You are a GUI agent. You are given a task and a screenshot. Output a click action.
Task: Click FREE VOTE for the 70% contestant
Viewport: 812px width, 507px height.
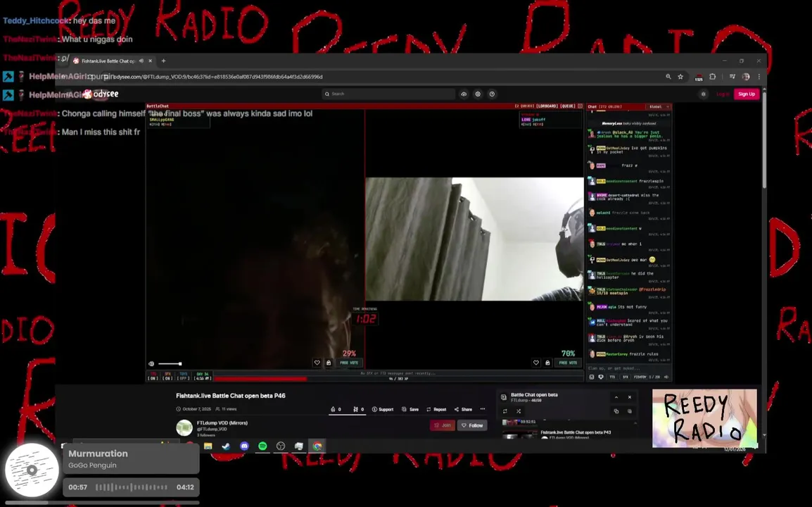point(568,363)
